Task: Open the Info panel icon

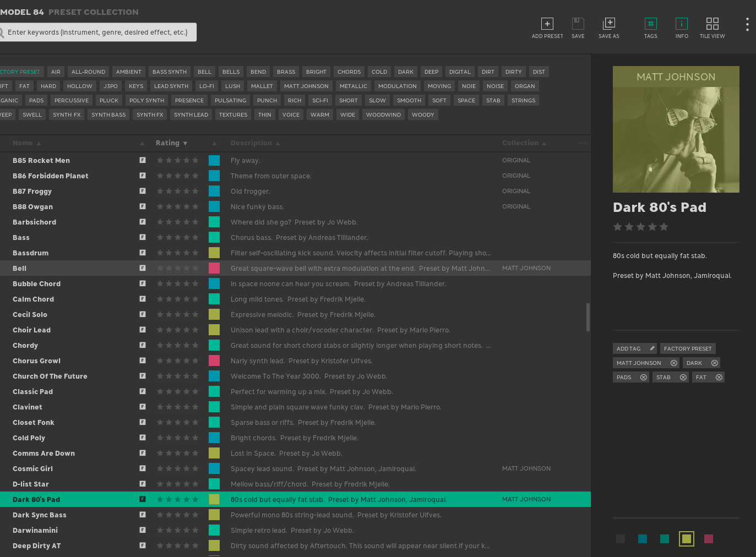Action: (682, 24)
